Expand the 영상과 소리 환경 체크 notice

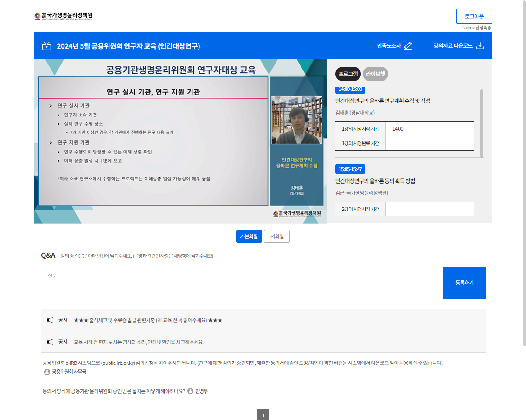click(139, 342)
